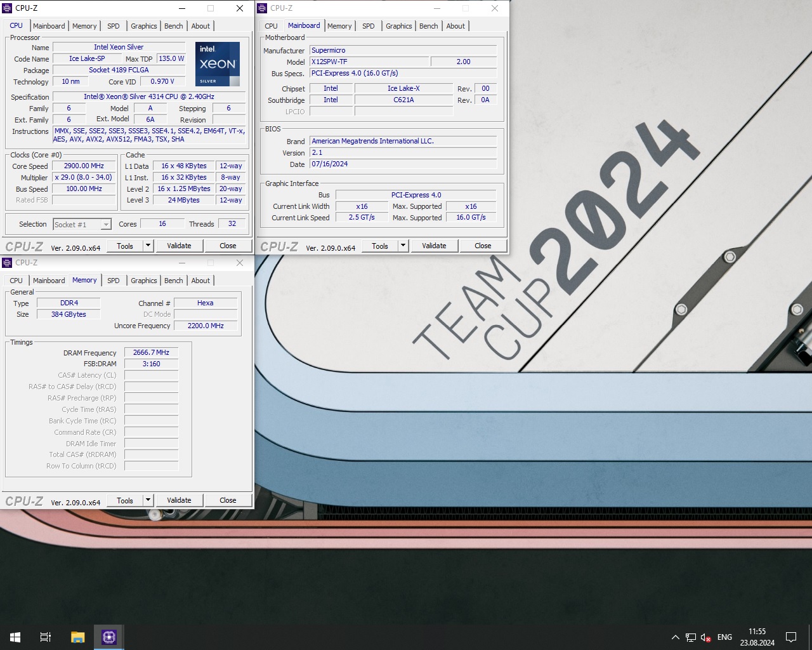
Task: Open Graphics tab in Mainboard window
Action: point(399,26)
